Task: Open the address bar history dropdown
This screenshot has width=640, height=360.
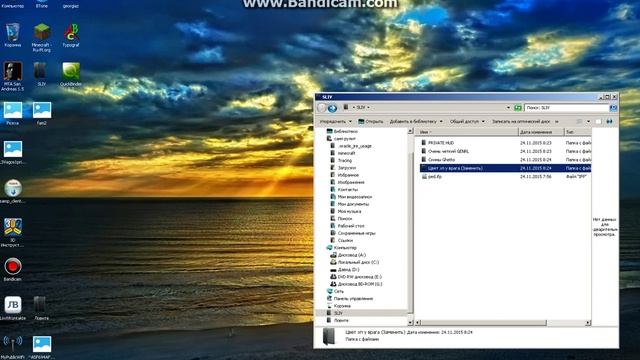Action: point(508,107)
